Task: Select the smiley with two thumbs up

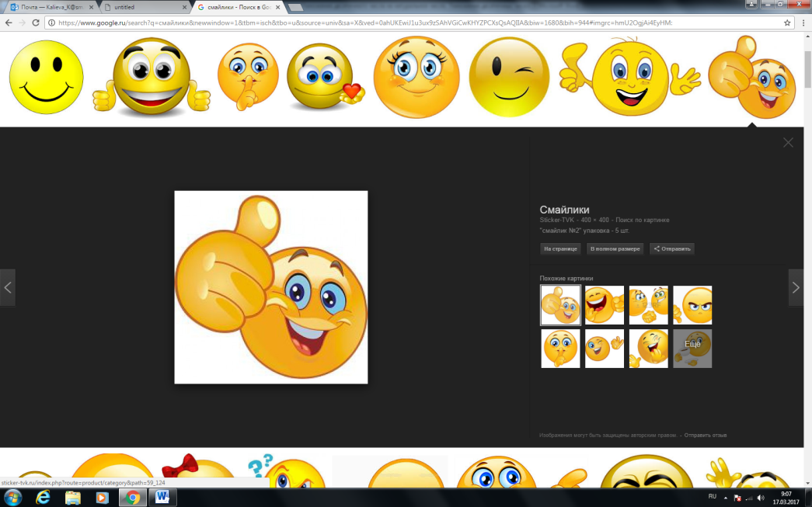Action: pos(152,77)
